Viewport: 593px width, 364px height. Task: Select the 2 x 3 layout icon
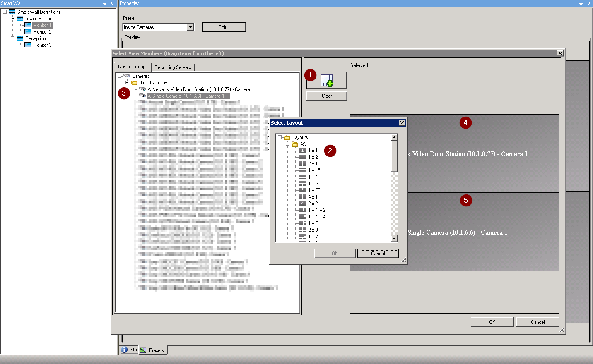point(302,230)
